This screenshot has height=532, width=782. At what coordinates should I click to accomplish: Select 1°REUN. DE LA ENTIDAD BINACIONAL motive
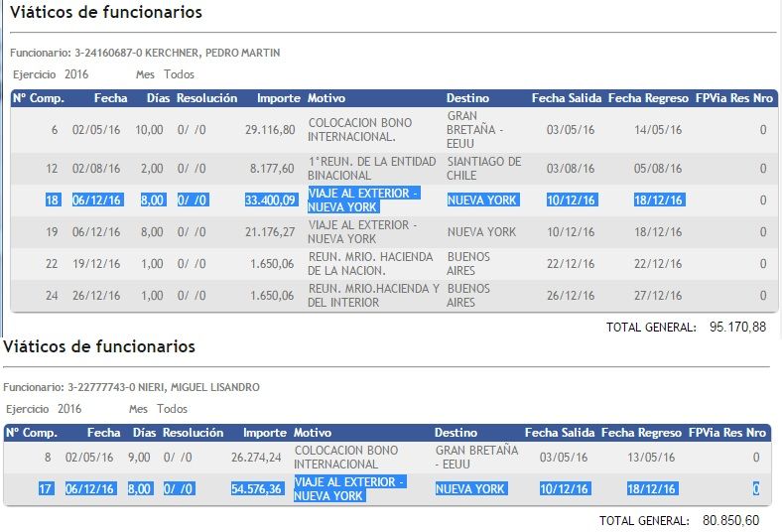(x=371, y=169)
